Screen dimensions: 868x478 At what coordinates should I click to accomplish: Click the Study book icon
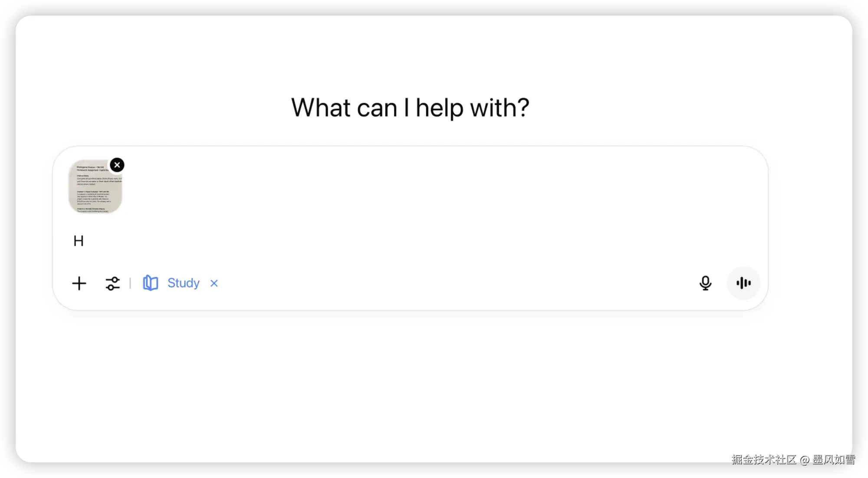click(151, 283)
